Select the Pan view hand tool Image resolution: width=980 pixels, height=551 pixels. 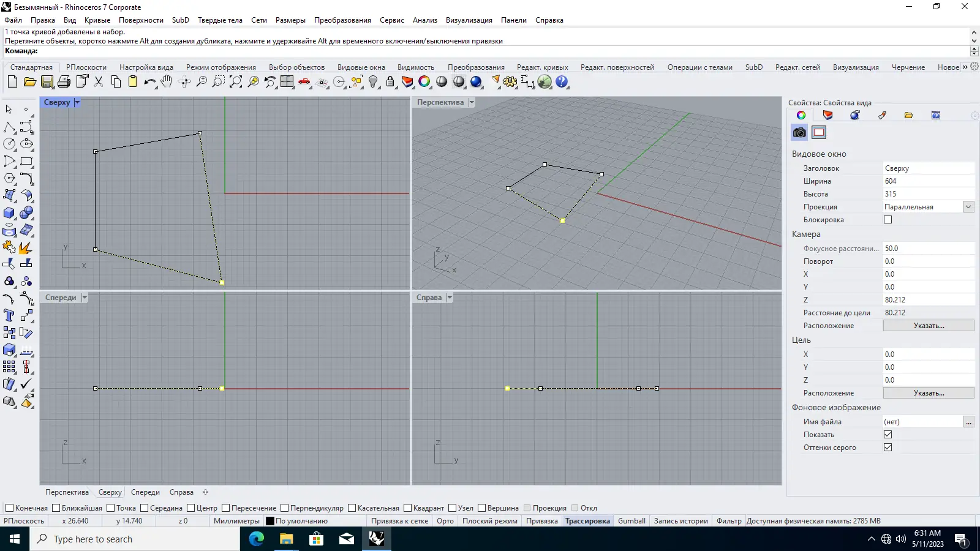167,81
